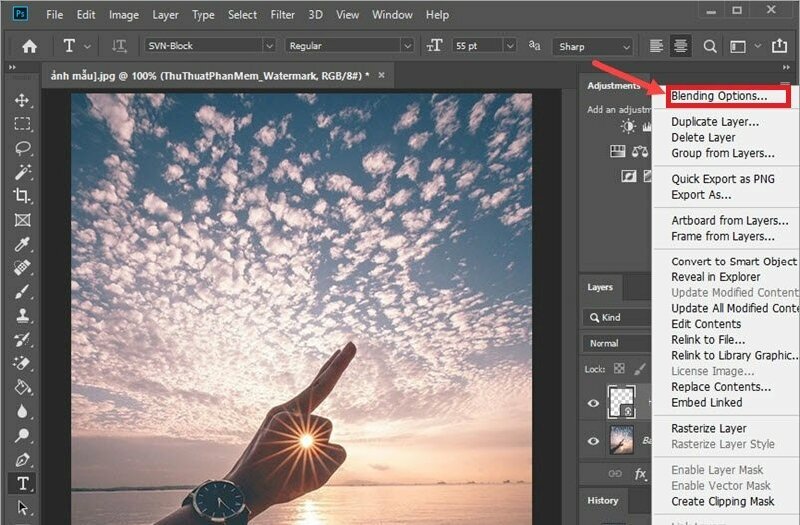The height and width of the screenshot is (525, 800).
Task: Toggle visibility of the Background layer
Action: click(x=594, y=440)
